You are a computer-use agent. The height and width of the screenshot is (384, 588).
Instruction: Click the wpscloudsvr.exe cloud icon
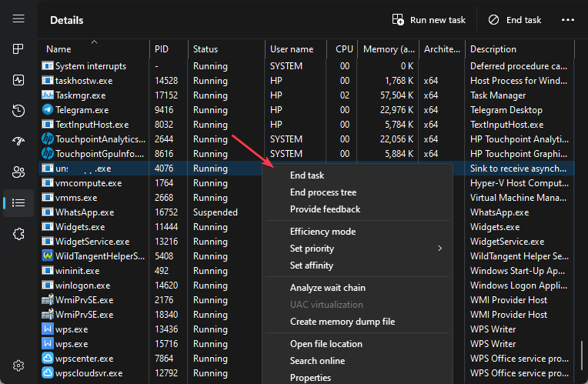(x=48, y=372)
